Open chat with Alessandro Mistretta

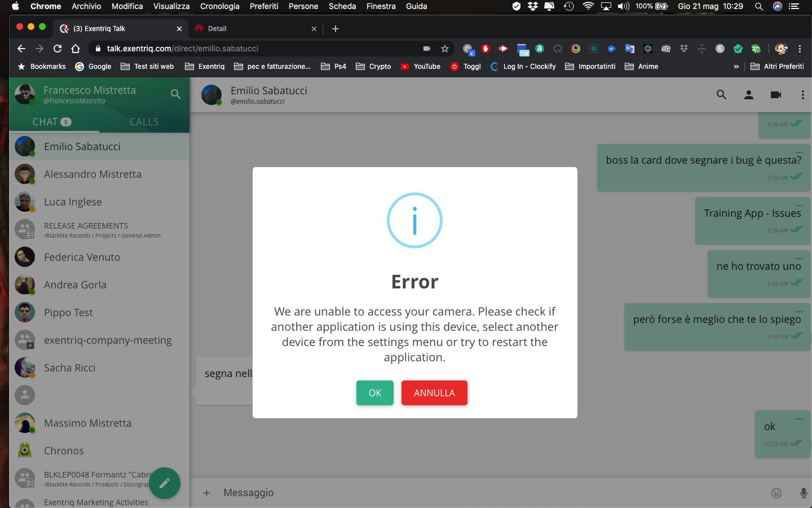[x=92, y=174]
